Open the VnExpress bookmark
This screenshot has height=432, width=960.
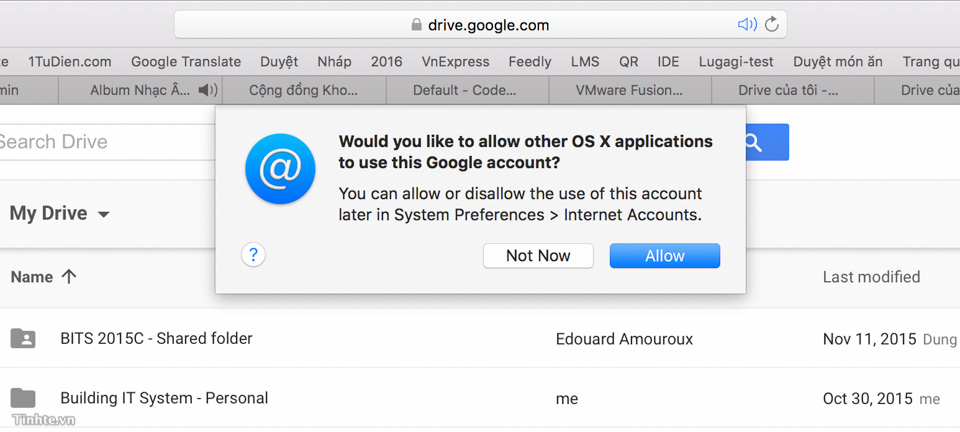click(x=456, y=62)
